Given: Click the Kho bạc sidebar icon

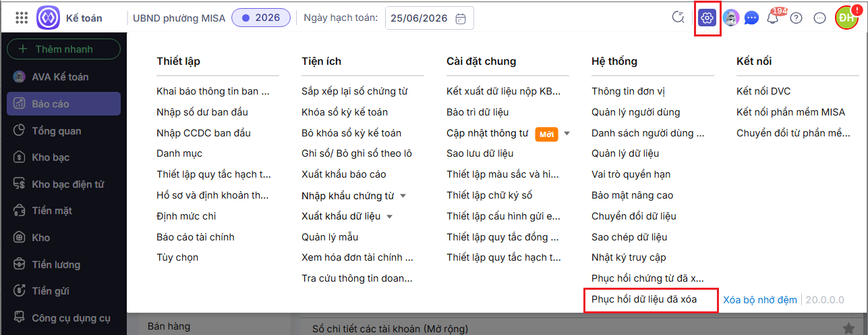Looking at the screenshot, I should pyautogui.click(x=20, y=157).
